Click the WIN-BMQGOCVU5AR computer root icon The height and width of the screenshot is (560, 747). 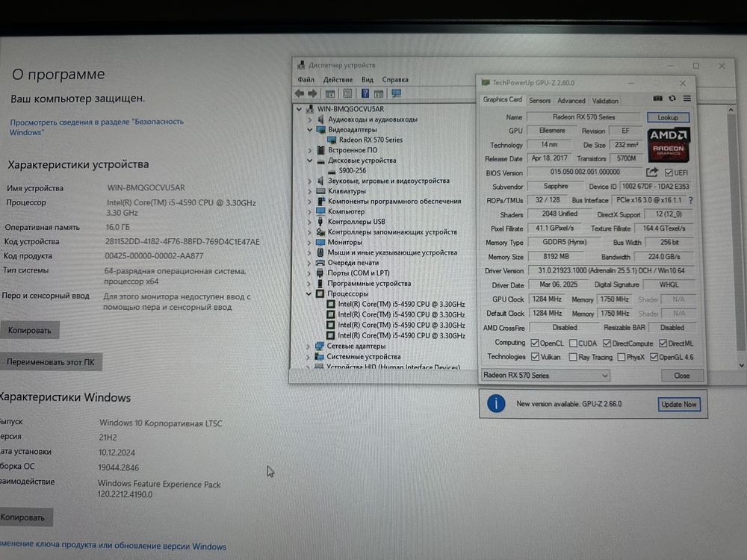(x=310, y=109)
